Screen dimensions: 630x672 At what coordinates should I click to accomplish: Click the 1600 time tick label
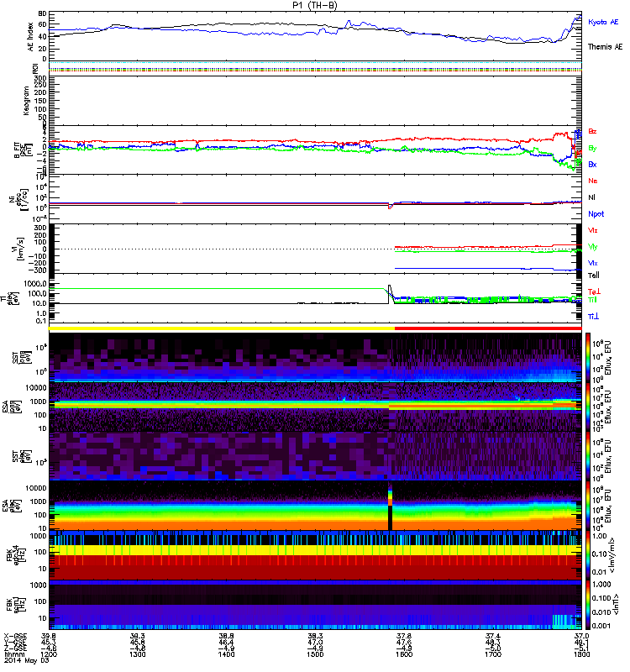404,654
